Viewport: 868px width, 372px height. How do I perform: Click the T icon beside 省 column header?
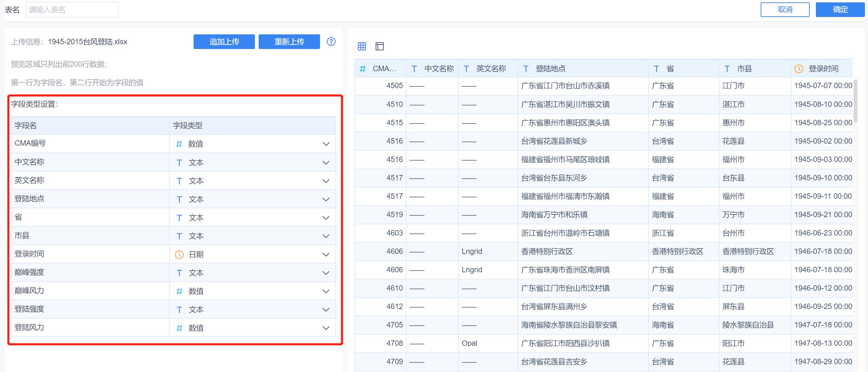pyautogui.click(x=656, y=68)
